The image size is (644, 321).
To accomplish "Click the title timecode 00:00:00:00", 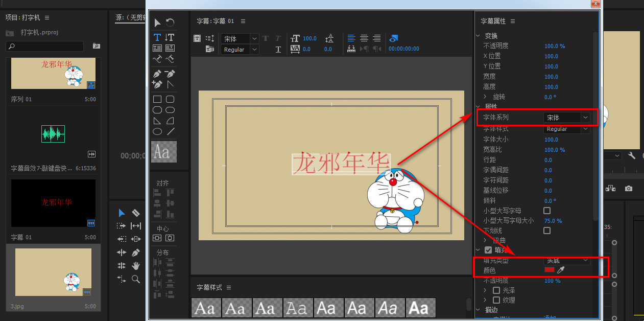I will pos(404,49).
